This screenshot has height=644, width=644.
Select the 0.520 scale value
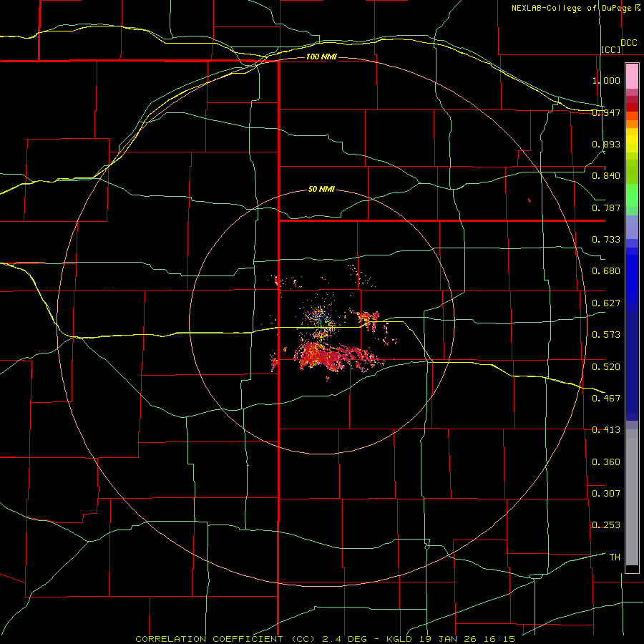click(606, 366)
